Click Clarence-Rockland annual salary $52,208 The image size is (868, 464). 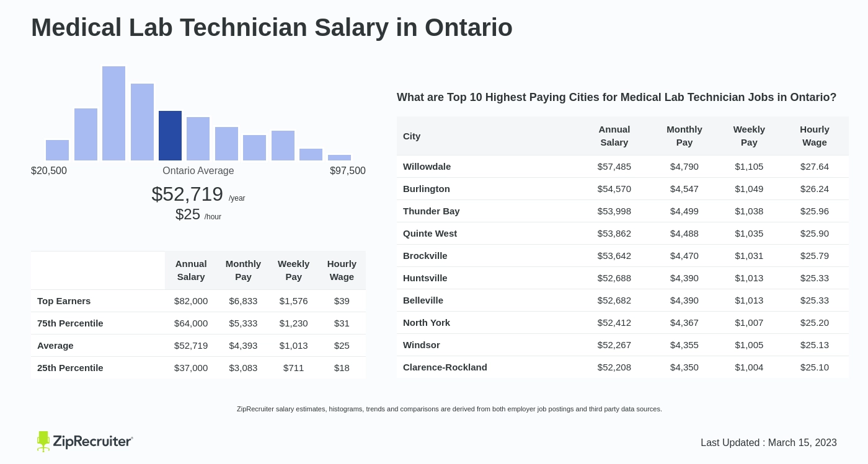coord(614,367)
